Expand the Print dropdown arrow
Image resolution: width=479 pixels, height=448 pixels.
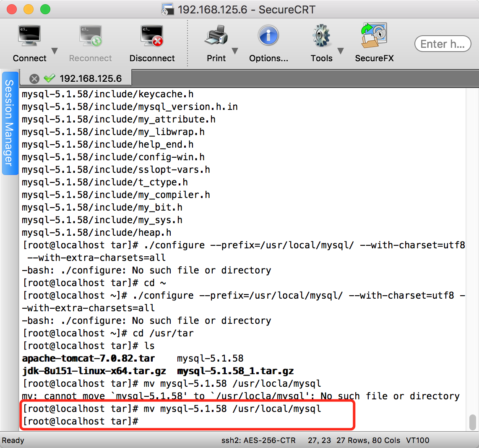[x=235, y=51]
